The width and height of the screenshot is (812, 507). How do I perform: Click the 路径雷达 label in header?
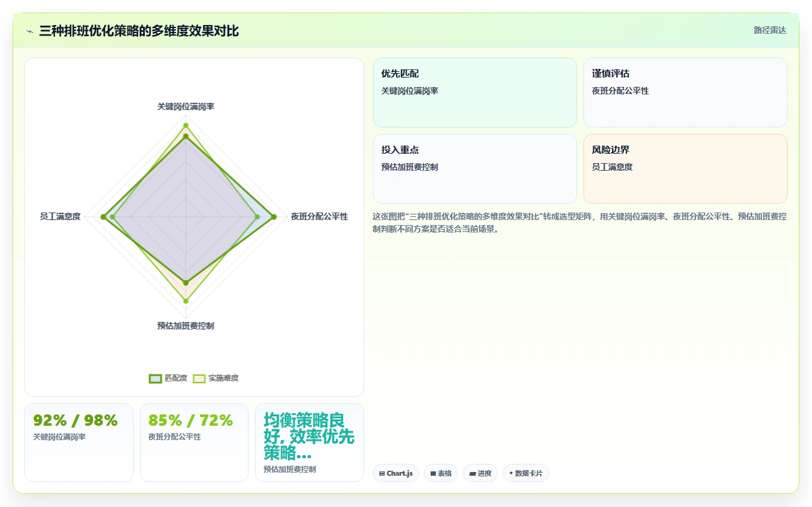770,30
